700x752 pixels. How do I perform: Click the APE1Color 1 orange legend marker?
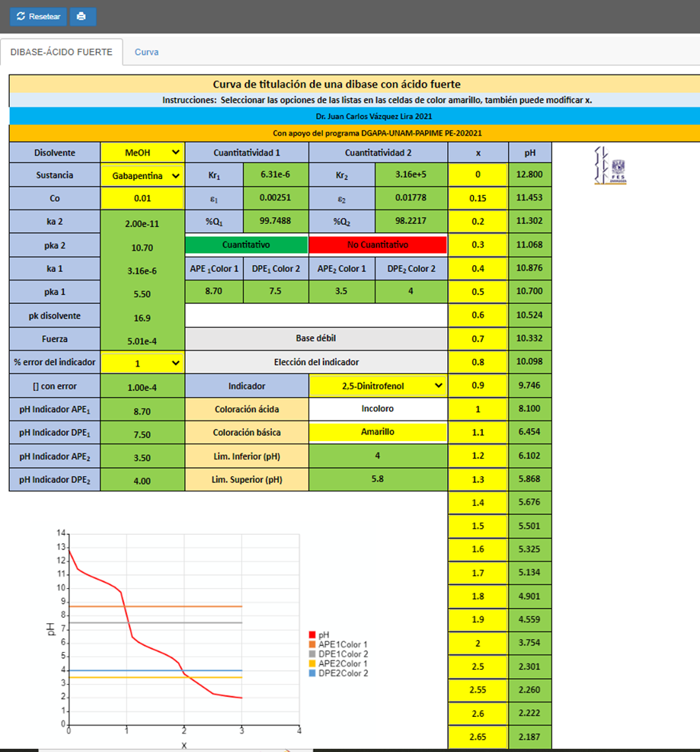click(x=312, y=644)
